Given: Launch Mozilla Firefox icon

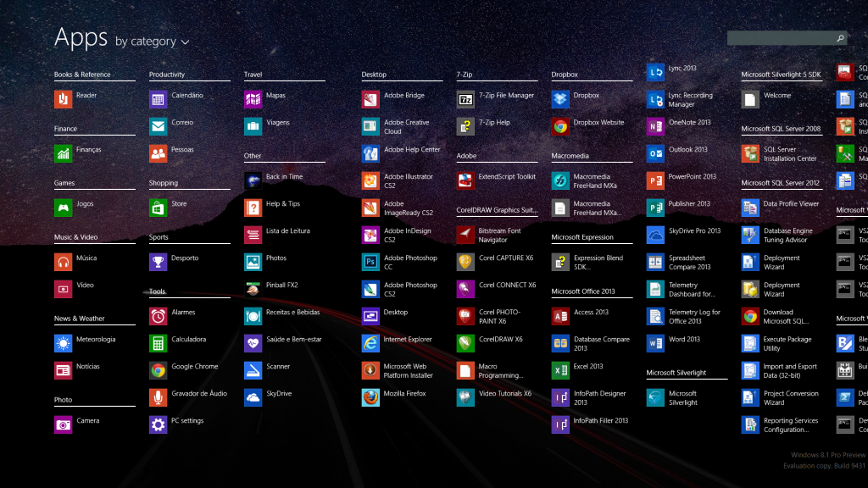Looking at the screenshot, I should 370,397.
